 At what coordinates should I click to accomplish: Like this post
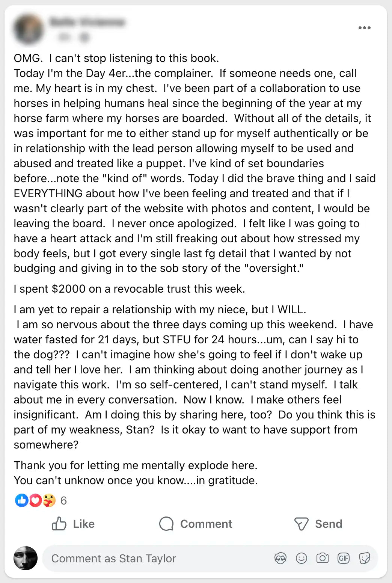pos(74,524)
